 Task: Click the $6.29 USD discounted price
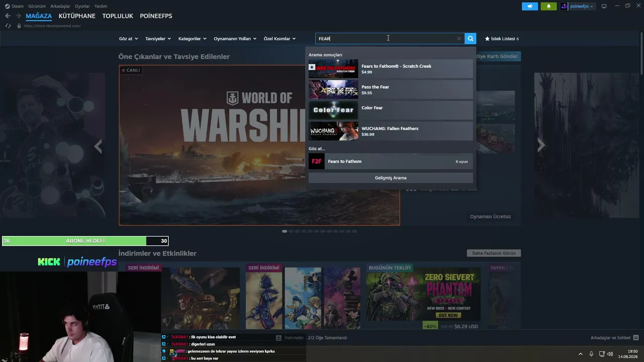tap(466, 326)
